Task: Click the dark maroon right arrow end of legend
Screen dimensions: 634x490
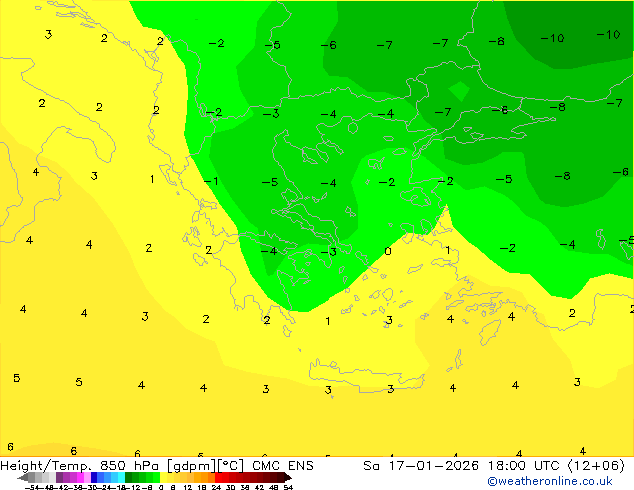Action: click(288, 477)
